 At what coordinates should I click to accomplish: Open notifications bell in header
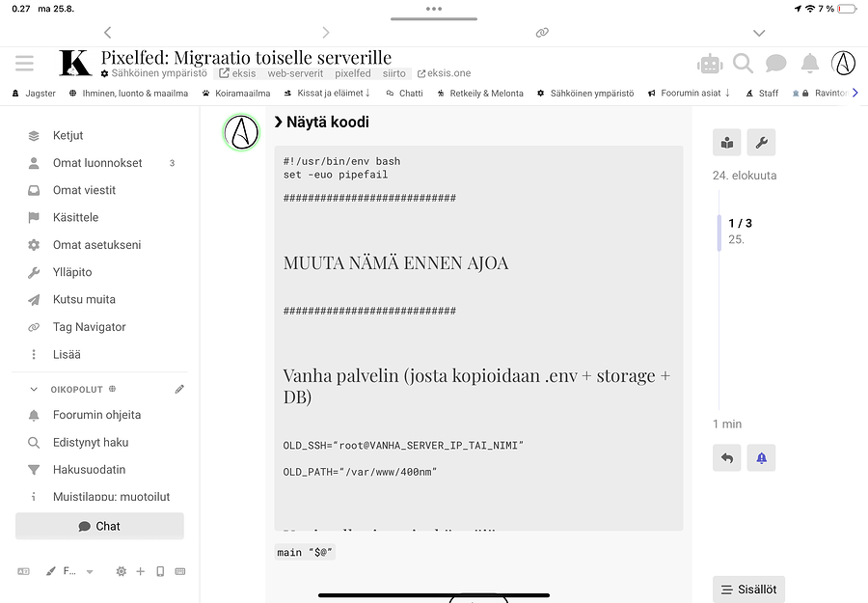click(810, 63)
